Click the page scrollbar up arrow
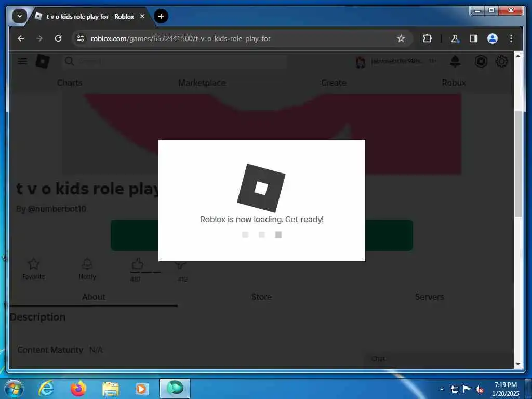 tap(518, 55)
